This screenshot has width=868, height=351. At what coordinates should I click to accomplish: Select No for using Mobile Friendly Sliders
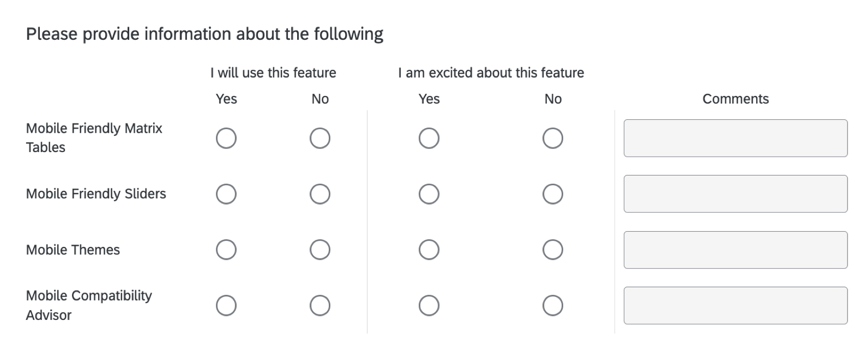(x=320, y=193)
